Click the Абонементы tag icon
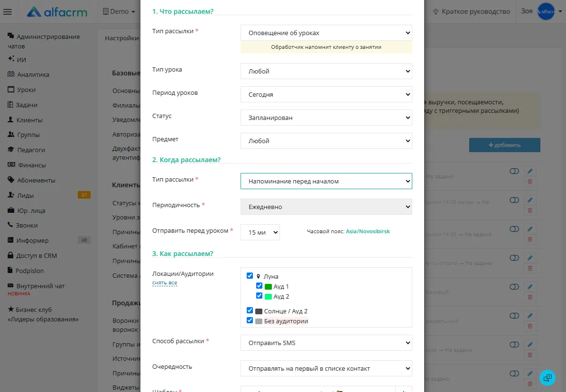 click(11, 180)
